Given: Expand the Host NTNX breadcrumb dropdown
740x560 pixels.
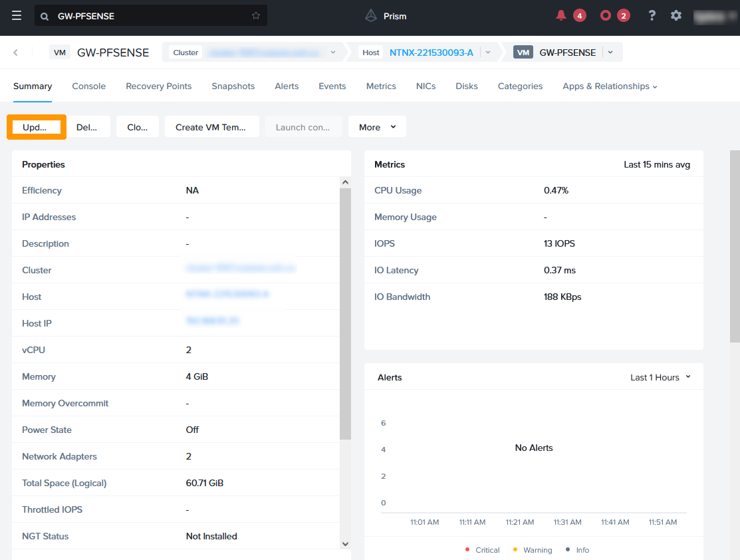Looking at the screenshot, I should click(488, 53).
